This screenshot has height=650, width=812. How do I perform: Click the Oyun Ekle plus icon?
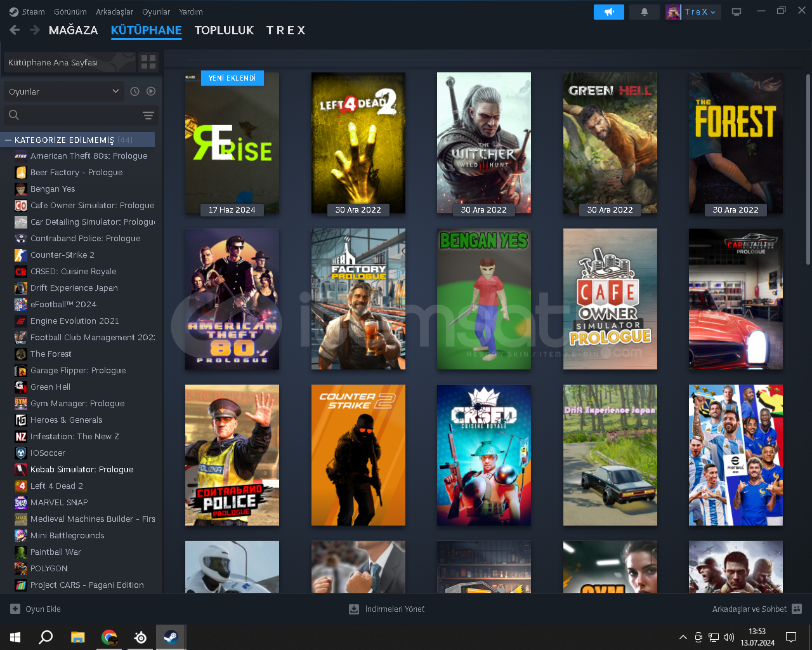click(x=15, y=609)
